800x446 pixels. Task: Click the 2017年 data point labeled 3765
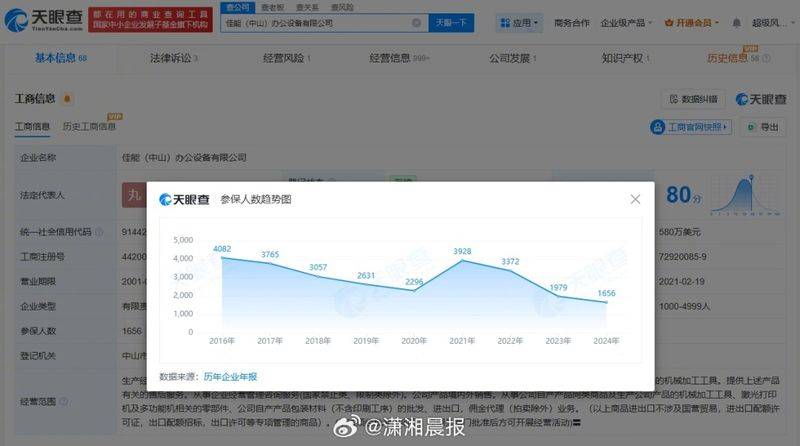tap(270, 263)
